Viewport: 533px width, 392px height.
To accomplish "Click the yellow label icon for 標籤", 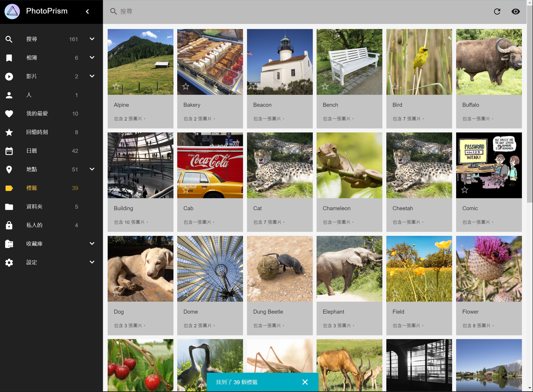I will pos(9,188).
